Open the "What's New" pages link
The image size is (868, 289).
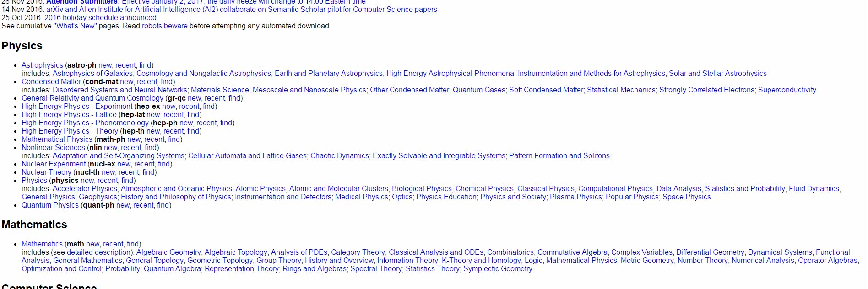pyautogui.click(x=75, y=26)
